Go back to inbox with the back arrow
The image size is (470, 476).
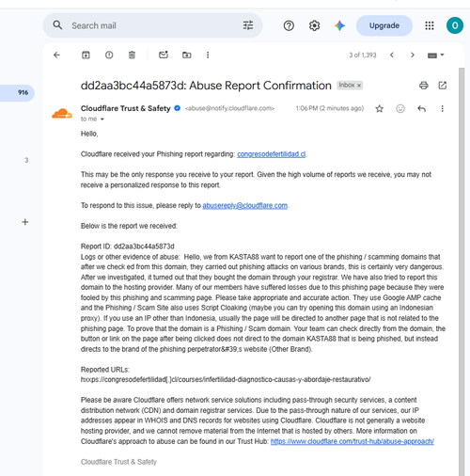point(56,56)
